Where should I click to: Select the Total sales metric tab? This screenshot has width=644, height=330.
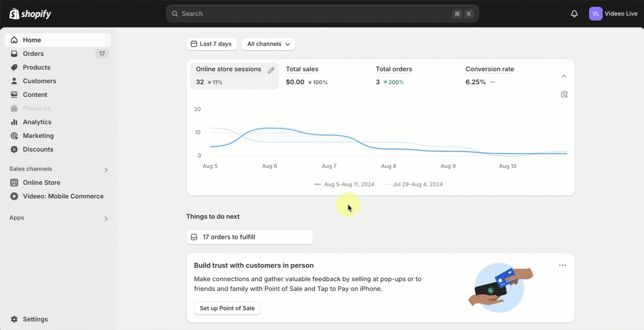click(302, 69)
